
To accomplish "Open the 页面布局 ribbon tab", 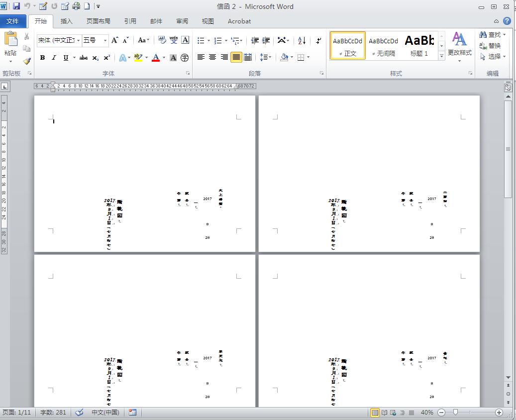I will point(98,21).
